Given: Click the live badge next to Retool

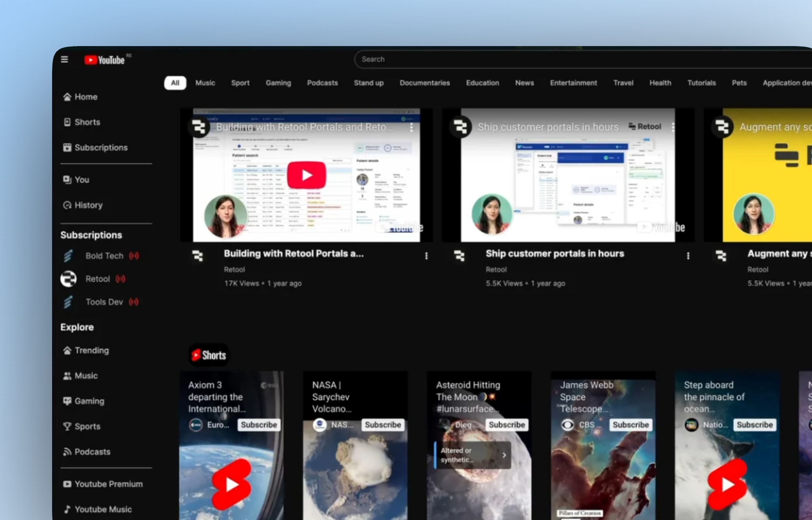Looking at the screenshot, I should pos(120,279).
